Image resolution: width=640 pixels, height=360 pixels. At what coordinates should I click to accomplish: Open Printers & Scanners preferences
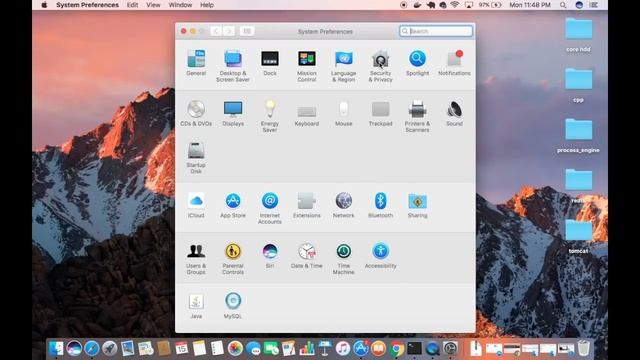pos(417,116)
